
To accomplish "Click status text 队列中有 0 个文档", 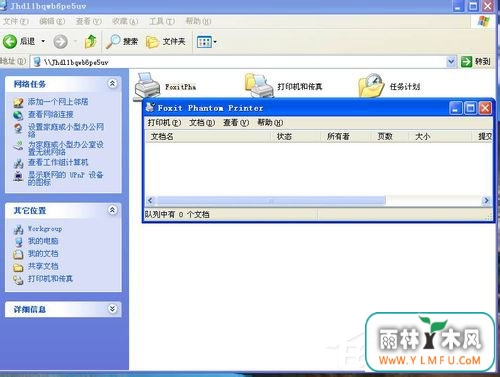I will tap(177, 214).
